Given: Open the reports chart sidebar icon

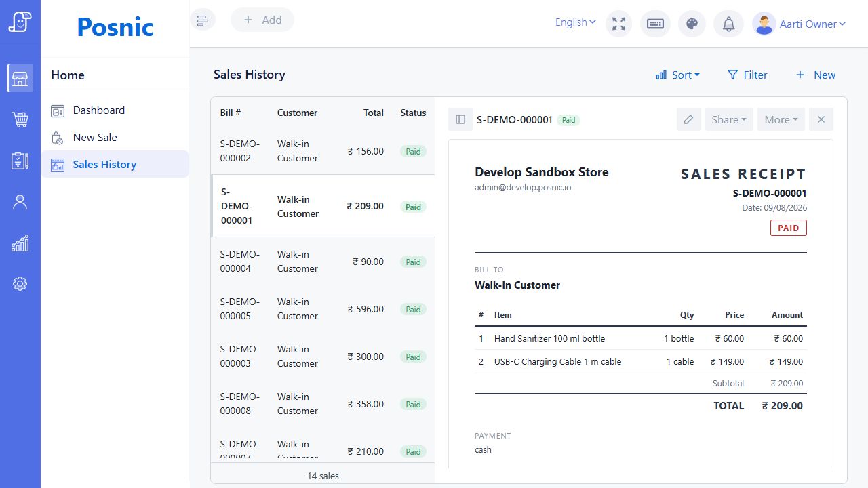Looking at the screenshot, I should pyautogui.click(x=20, y=243).
